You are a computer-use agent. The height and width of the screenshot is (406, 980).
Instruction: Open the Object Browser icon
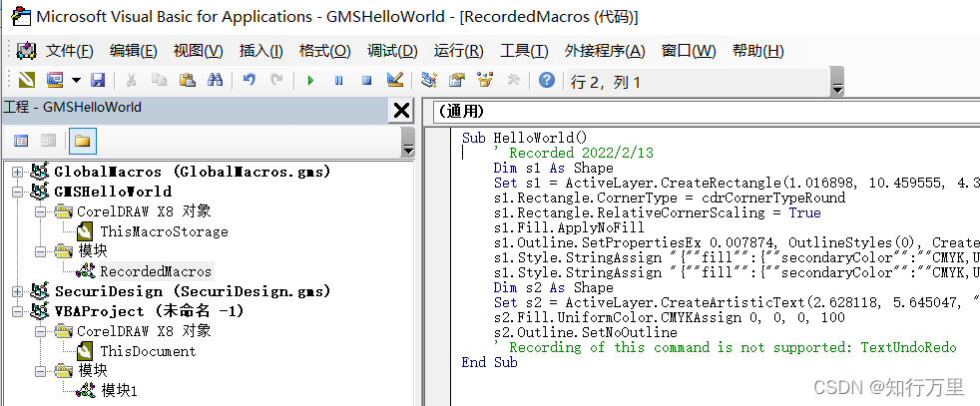[x=485, y=80]
